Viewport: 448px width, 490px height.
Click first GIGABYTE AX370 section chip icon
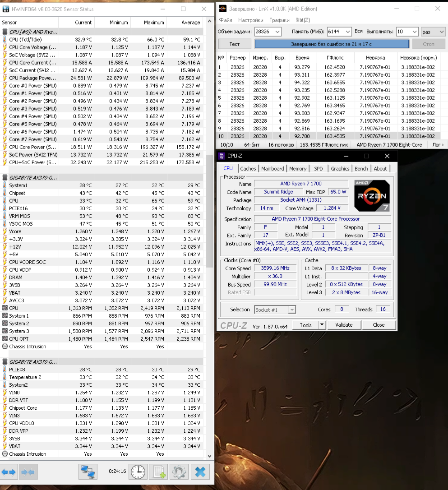(5, 177)
